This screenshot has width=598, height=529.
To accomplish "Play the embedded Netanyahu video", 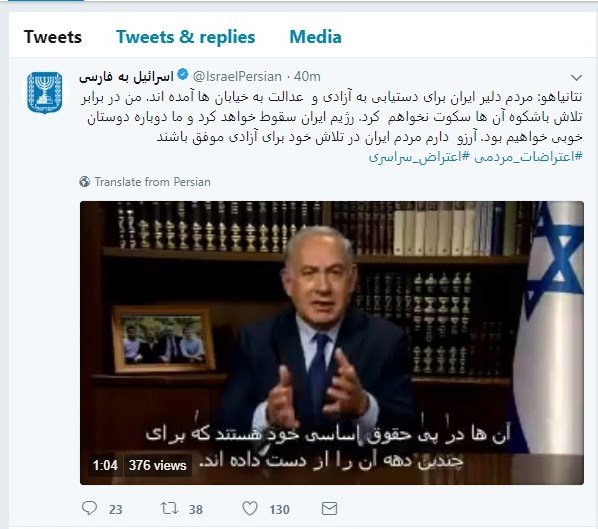I will click(332, 343).
